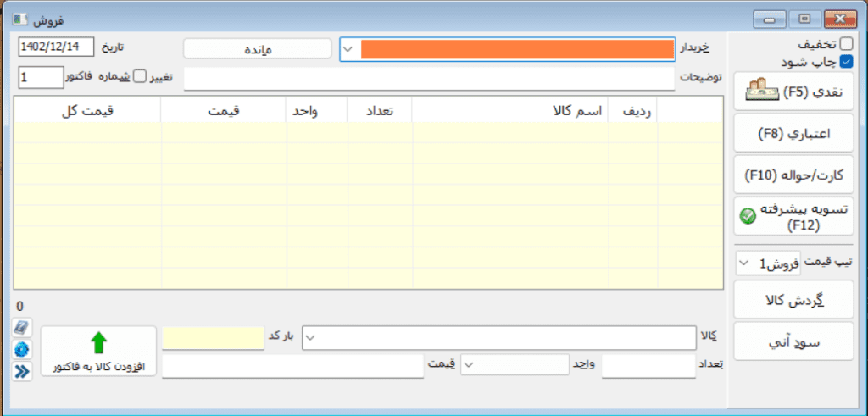Focus the توضيحات description field

430,79
